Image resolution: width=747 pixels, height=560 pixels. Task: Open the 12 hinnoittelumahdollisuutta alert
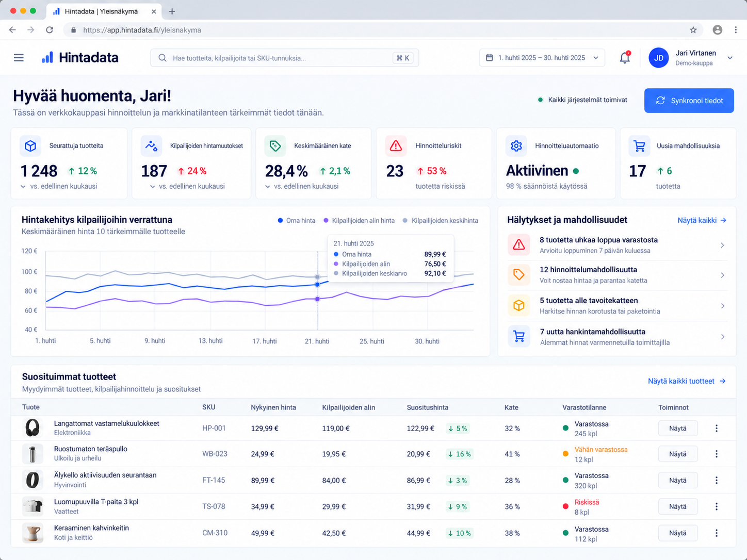point(617,275)
